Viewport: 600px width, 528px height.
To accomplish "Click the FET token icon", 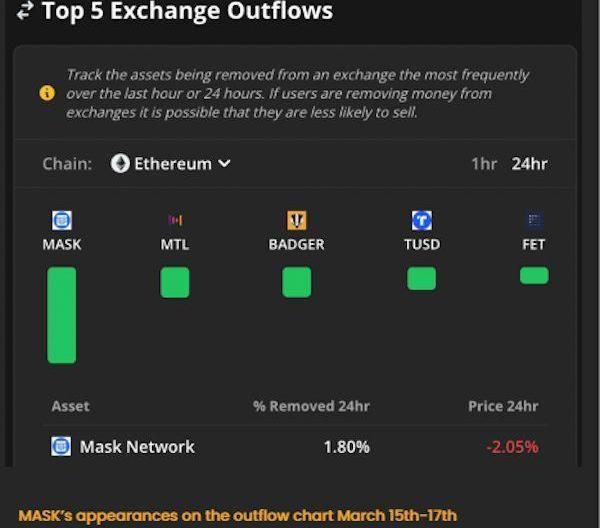I will 534,220.
